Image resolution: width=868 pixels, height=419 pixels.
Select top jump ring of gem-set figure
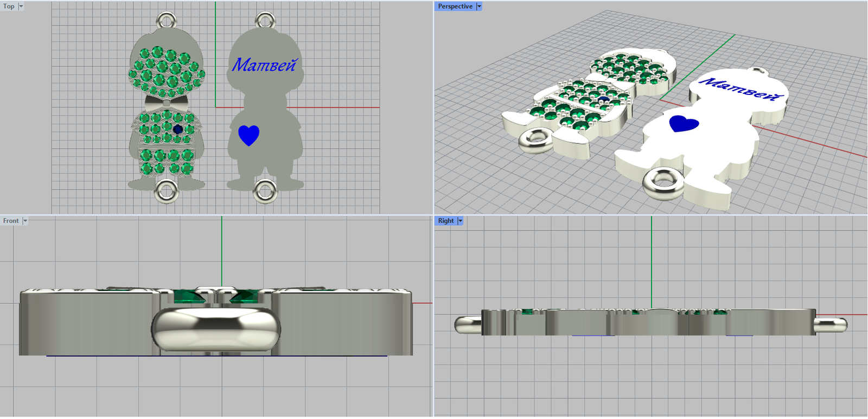pyautogui.click(x=167, y=21)
